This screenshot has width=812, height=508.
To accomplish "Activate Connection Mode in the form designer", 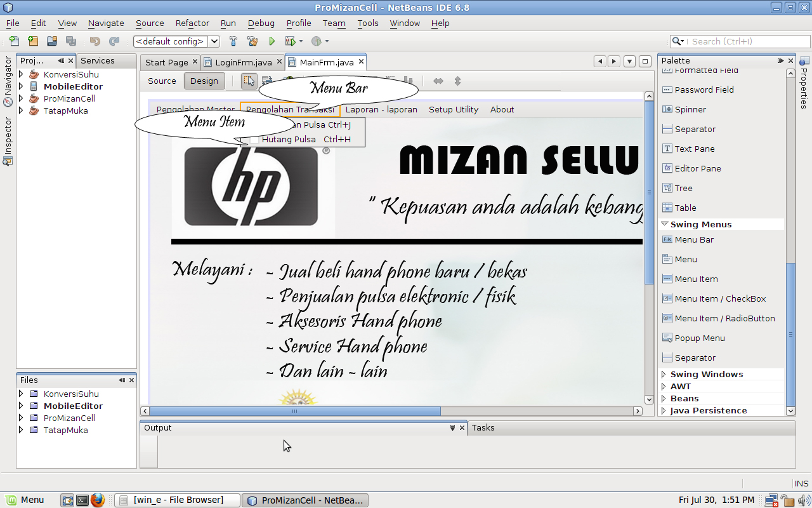I will pos(266,81).
